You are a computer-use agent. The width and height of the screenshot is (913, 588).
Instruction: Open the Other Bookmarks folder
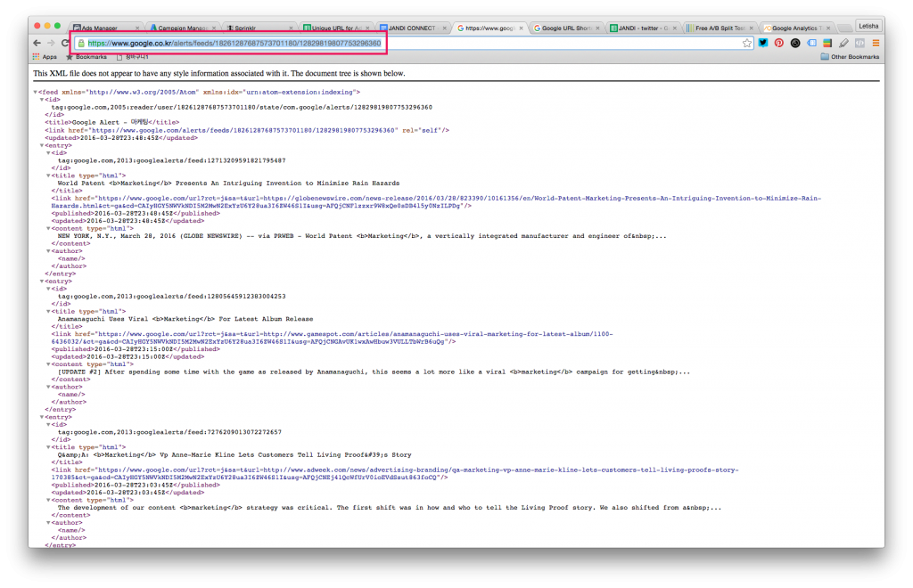850,57
